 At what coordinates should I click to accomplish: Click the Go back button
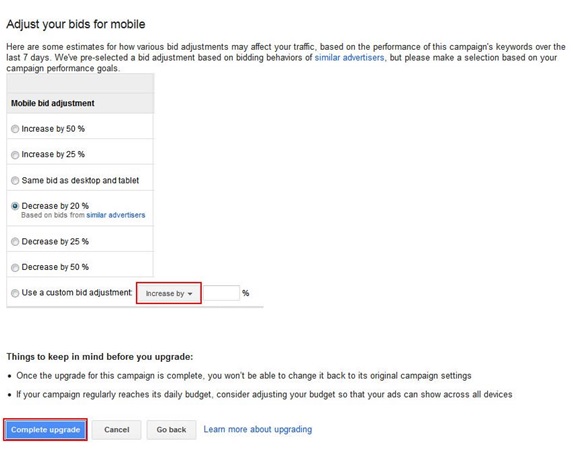pos(171,430)
